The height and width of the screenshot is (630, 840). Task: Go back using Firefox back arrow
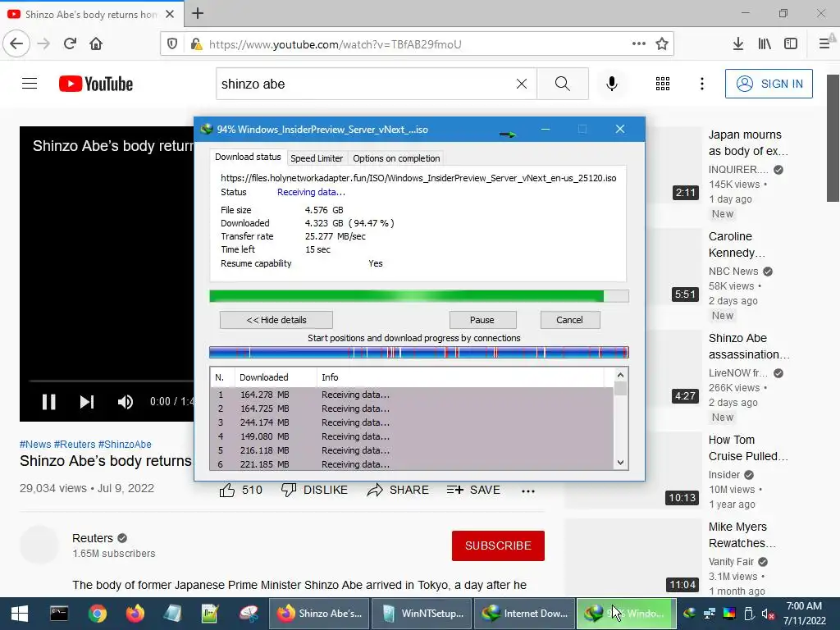tap(16, 44)
